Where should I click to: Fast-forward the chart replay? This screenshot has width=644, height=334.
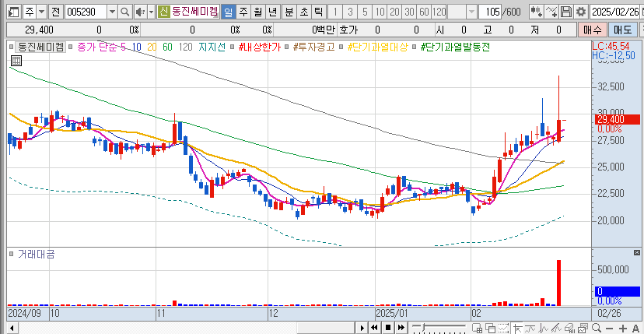pyautogui.click(x=401, y=328)
